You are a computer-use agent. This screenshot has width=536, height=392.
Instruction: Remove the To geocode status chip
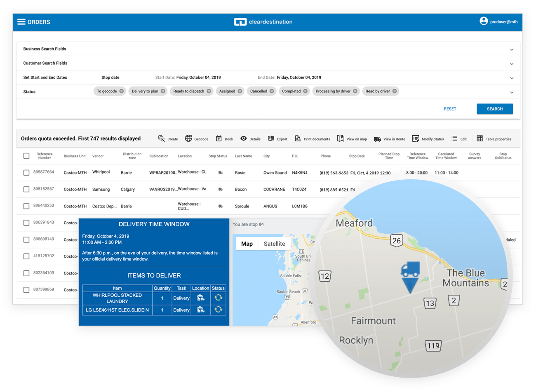[x=122, y=91]
